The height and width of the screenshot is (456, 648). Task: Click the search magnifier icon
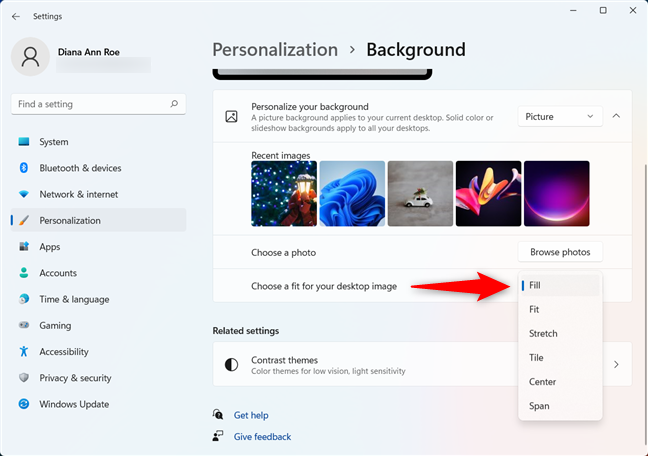(174, 104)
